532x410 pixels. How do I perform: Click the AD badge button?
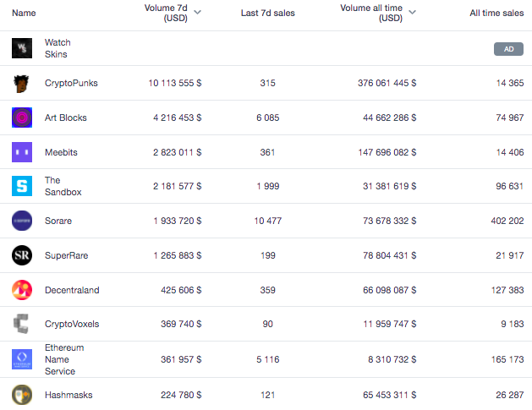(508, 49)
